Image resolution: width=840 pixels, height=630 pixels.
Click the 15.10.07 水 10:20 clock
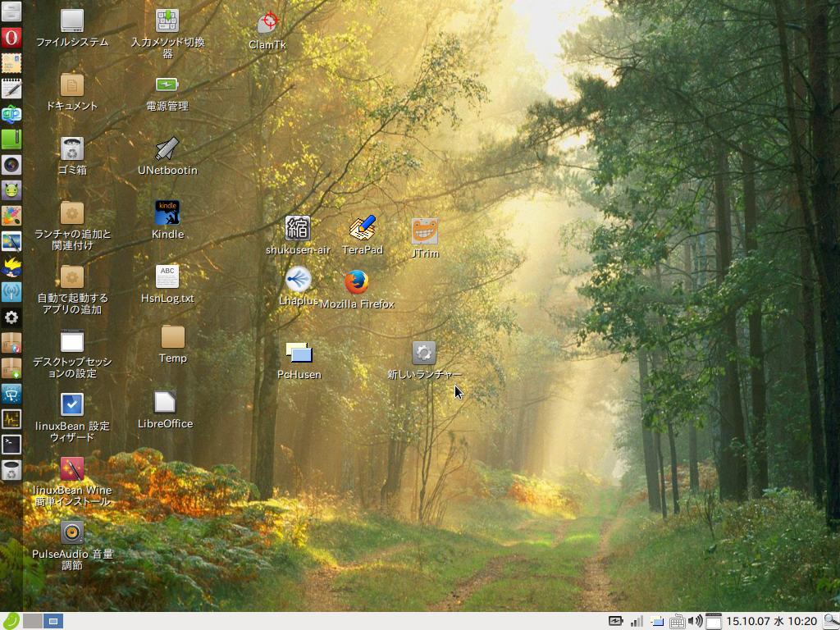[771, 622]
